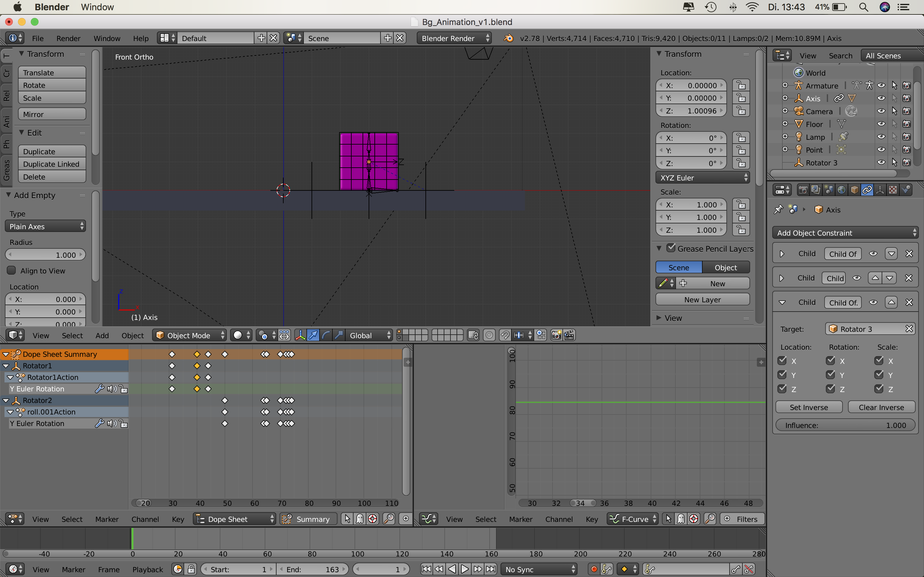Adjust the constraint Influence slider

(x=845, y=425)
